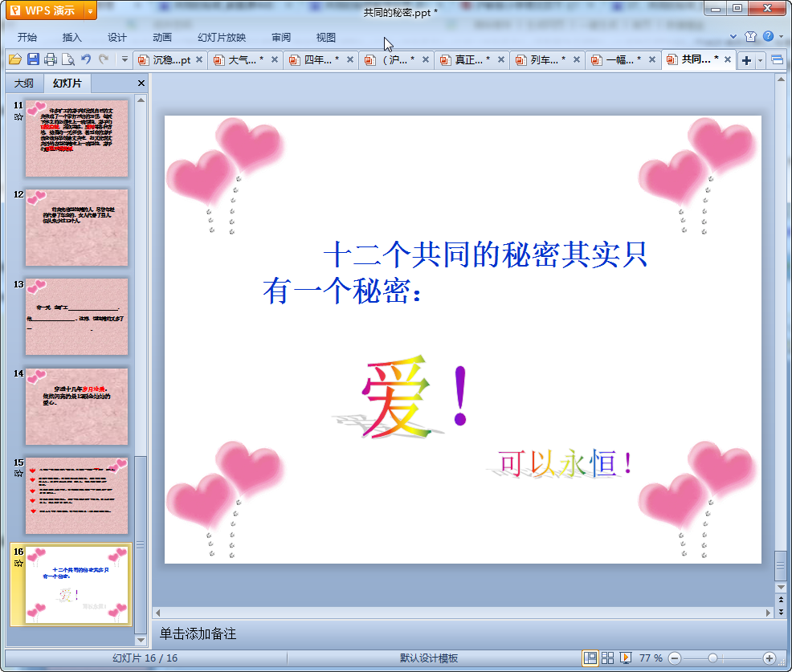
Task: Click the new document plus icon
Action: click(x=746, y=60)
